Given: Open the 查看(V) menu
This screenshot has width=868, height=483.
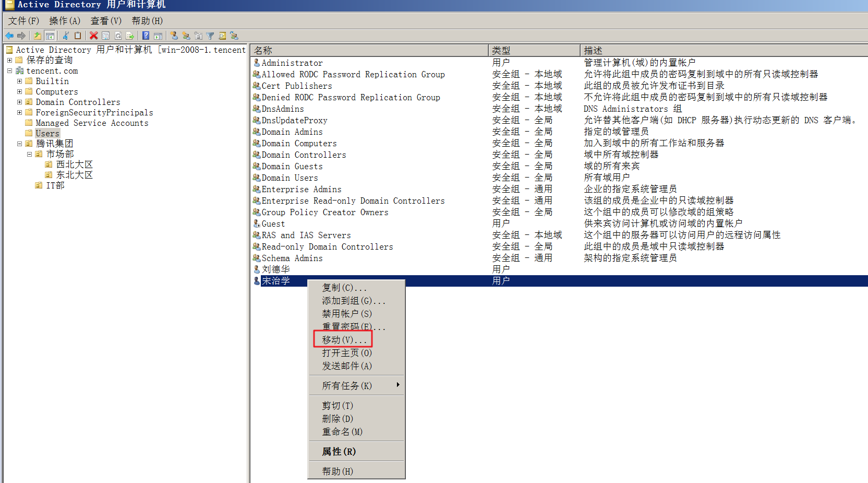Looking at the screenshot, I should click(x=106, y=21).
